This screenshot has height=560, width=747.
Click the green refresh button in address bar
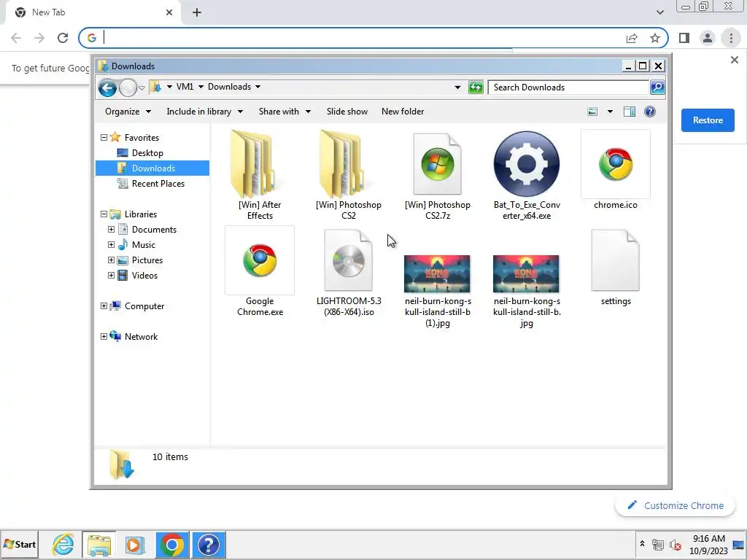476,87
